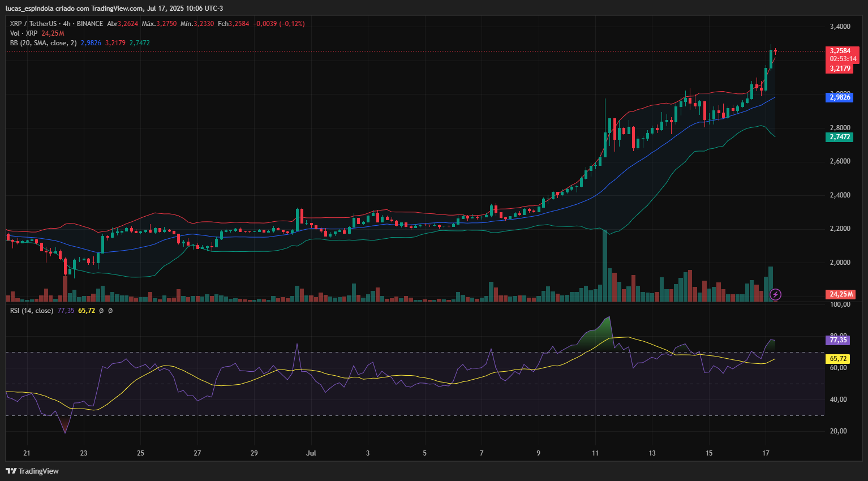Click the red 24,25M volume axis label
This screenshot has height=481, width=868.
pos(841,294)
